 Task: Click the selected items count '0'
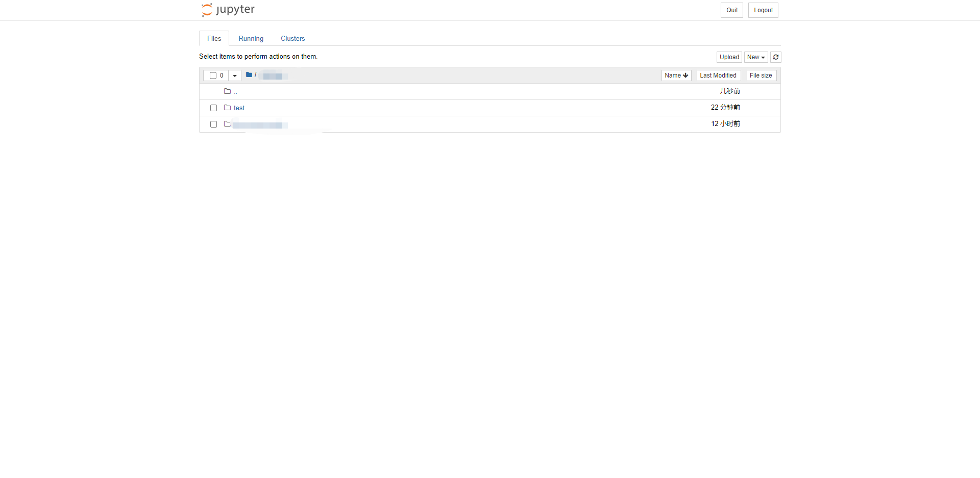click(222, 76)
